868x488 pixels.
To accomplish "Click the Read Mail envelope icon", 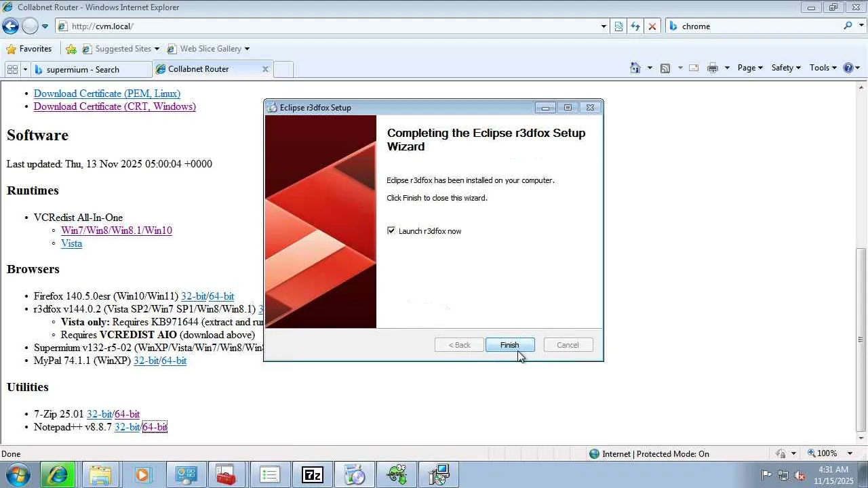I will pos(694,68).
